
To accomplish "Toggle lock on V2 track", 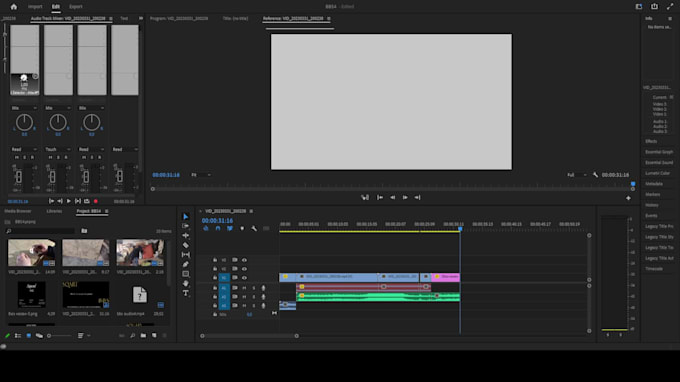I will click(215, 269).
